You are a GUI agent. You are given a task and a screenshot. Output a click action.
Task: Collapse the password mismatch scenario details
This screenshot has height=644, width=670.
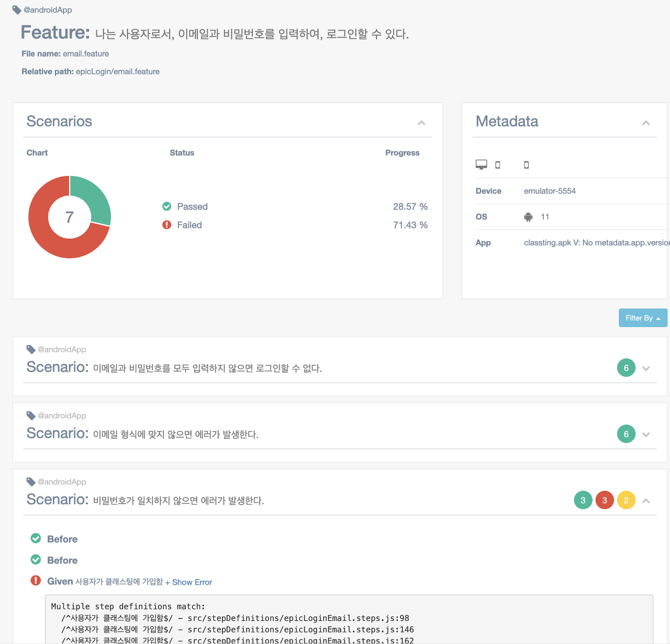646,501
